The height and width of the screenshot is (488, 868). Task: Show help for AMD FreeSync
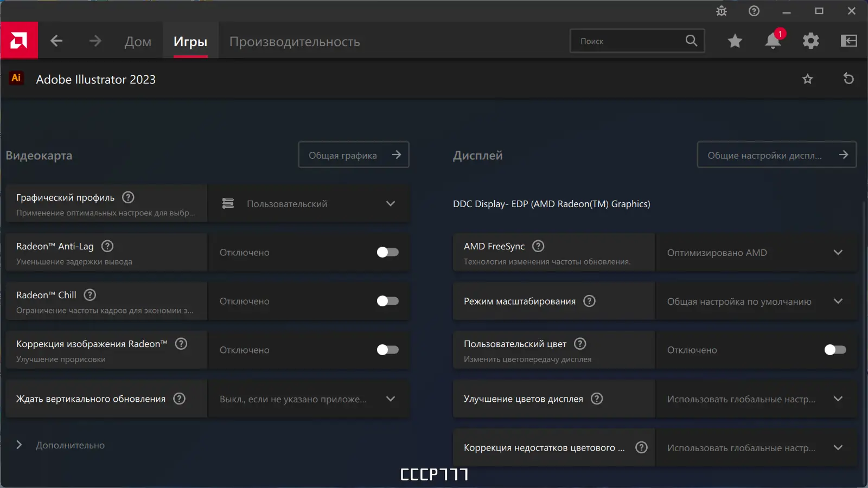[x=538, y=246]
